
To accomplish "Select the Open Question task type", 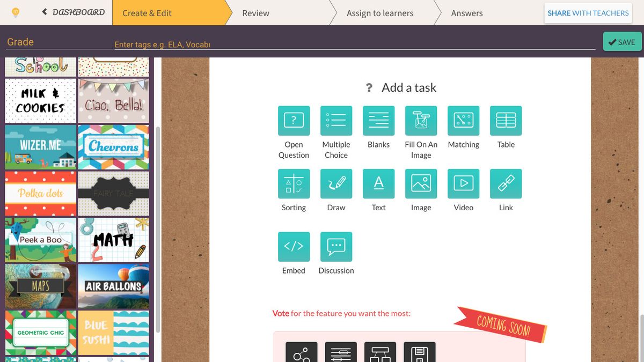I will (x=294, y=120).
